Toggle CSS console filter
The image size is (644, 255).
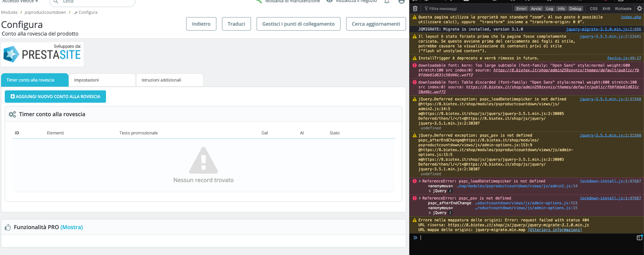[594, 9]
